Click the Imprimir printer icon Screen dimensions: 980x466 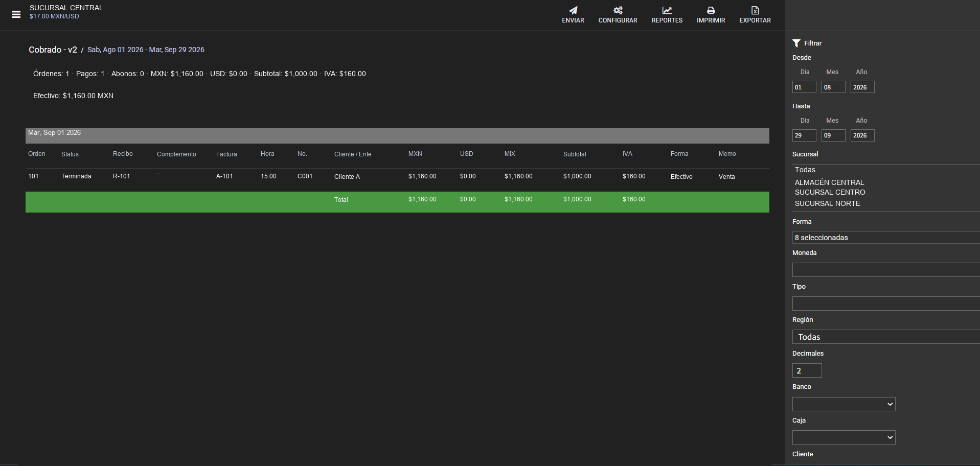(711, 10)
